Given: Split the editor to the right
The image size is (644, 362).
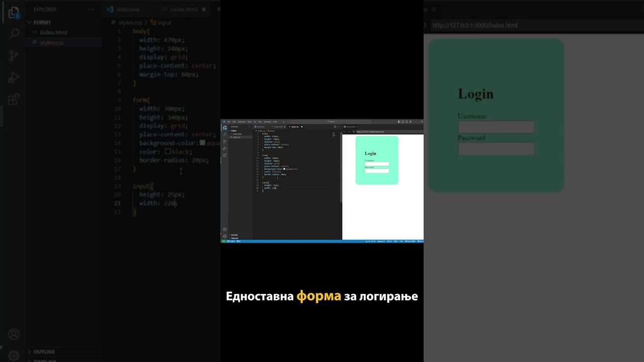Looking at the screenshot, I should (335, 127).
